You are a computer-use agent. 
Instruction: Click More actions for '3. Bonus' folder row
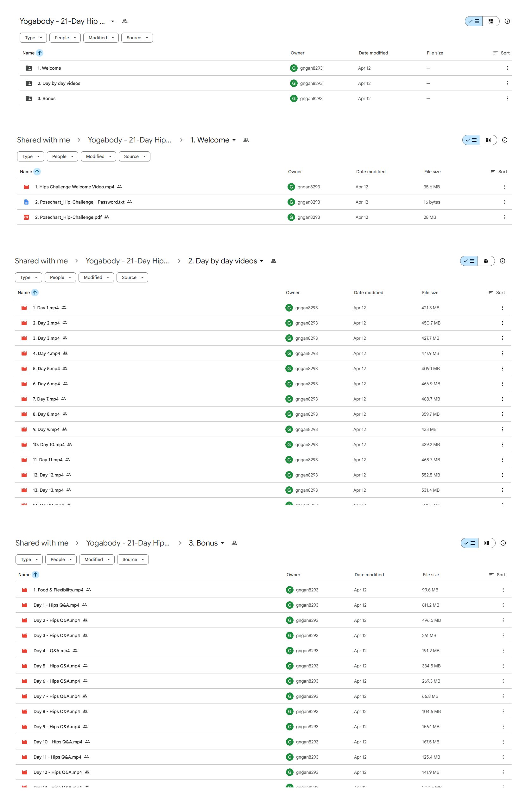pyautogui.click(x=507, y=99)
